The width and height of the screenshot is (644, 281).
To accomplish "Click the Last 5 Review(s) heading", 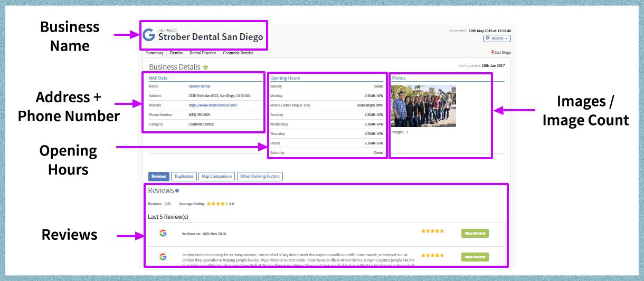I will click(x=168, y=217).
